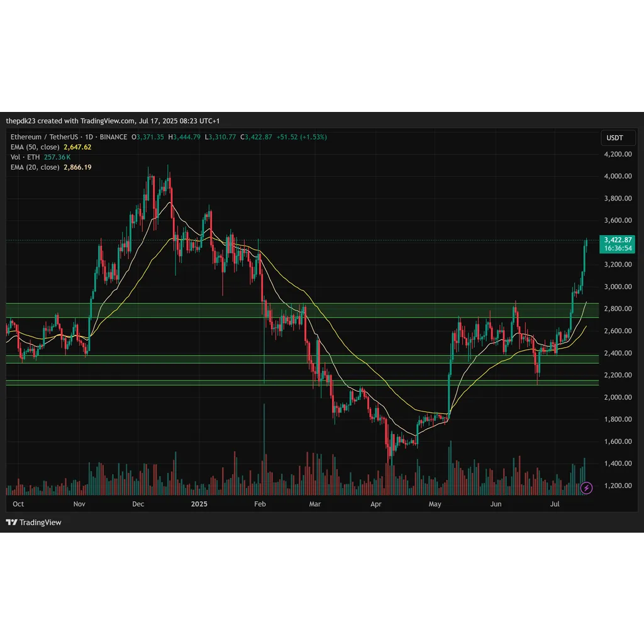Click the Feb label on time axis
The image size is (644, 644).
[260, 504]
